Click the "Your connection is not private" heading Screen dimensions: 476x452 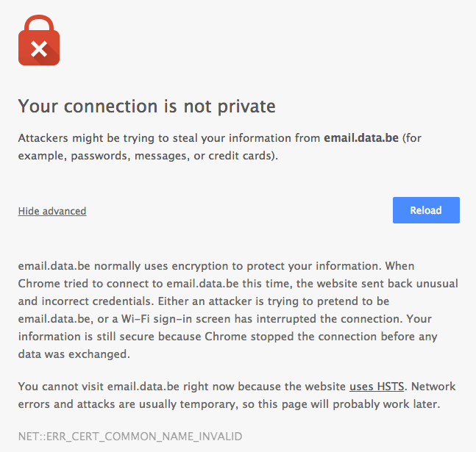(146, 107)
